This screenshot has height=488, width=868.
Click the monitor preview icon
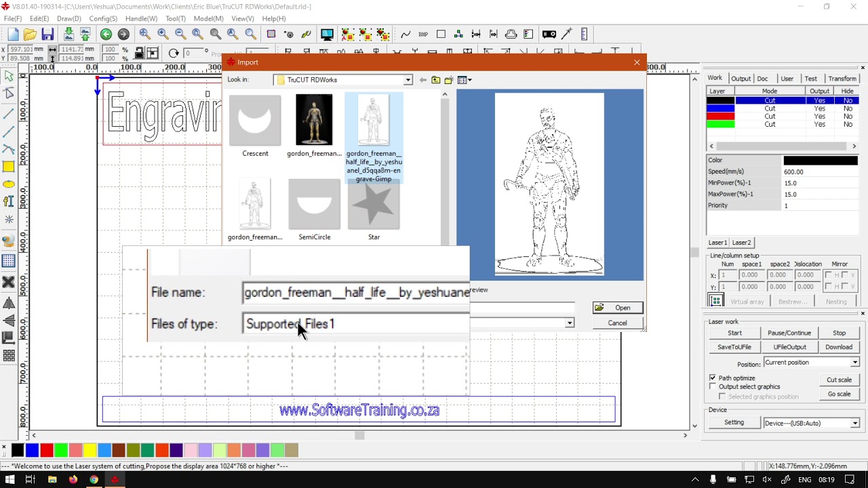[x=327, y=35]
